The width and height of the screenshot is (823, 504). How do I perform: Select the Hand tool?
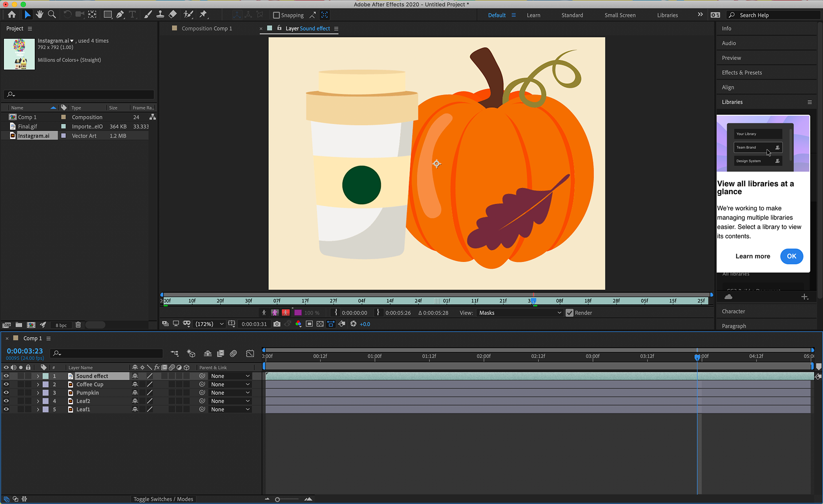39,15
